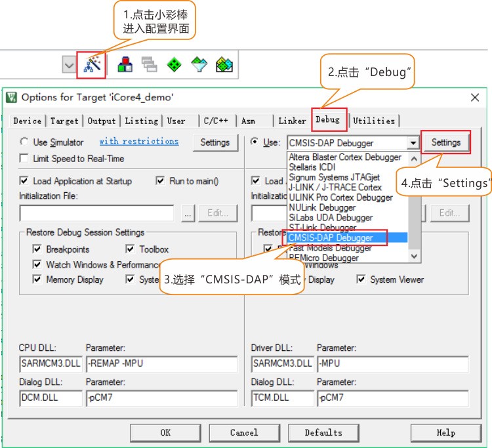Open the C/C++ tab
Image resolution: width=492 pixels, height=448 pixels.
[215, 121]
